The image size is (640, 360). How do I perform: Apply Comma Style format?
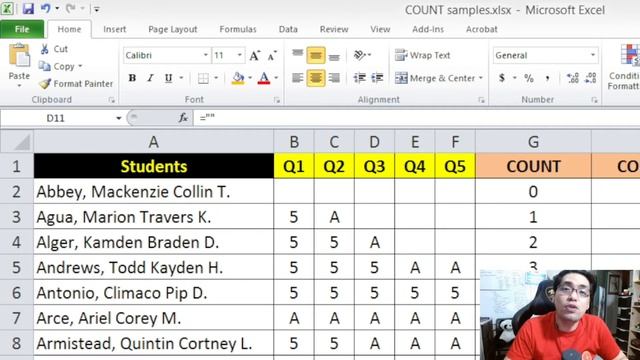coord(547,78)
